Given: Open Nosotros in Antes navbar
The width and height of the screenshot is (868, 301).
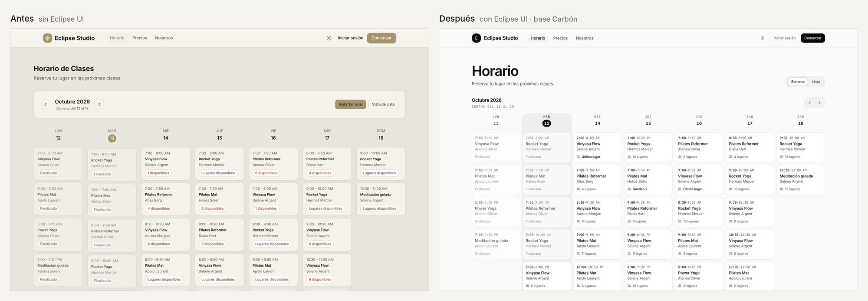Looking at the screenshot, I should (164, 38).
